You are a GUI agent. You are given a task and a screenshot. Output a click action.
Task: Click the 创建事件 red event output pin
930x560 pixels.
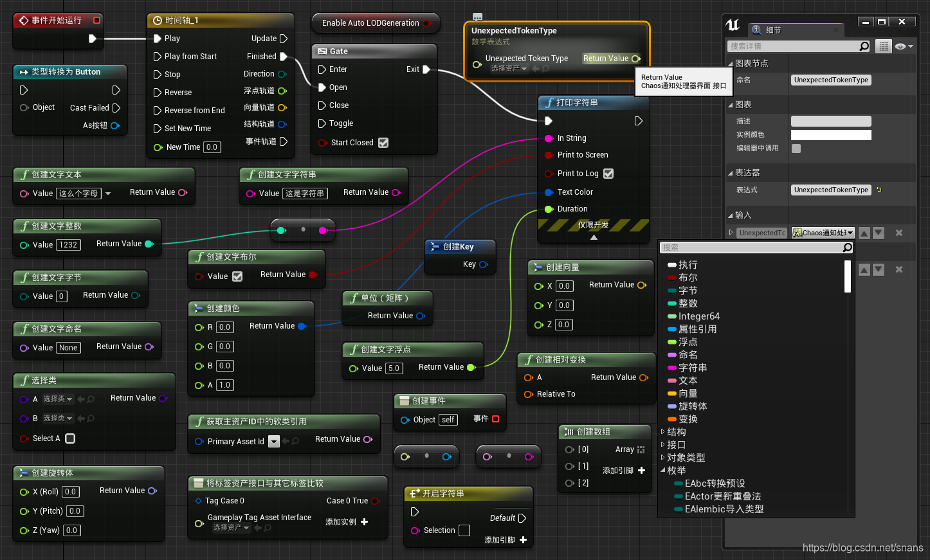tap(495, 419)
